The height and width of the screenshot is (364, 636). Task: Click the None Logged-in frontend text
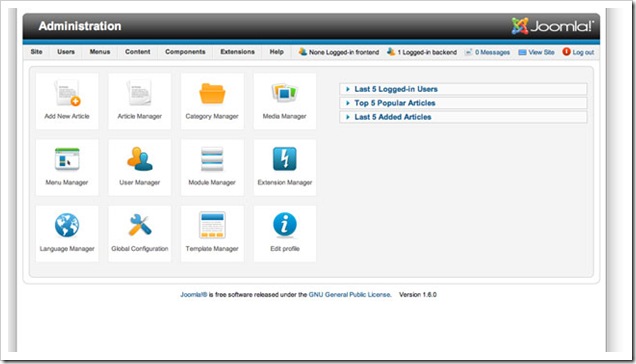(344, 52)
